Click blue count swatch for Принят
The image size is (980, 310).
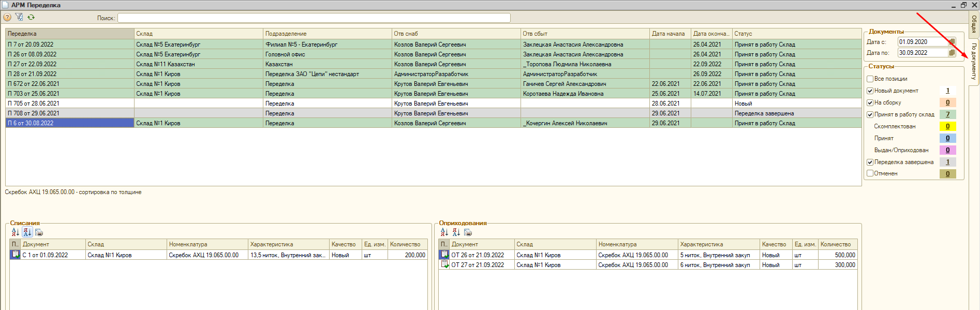947,138
